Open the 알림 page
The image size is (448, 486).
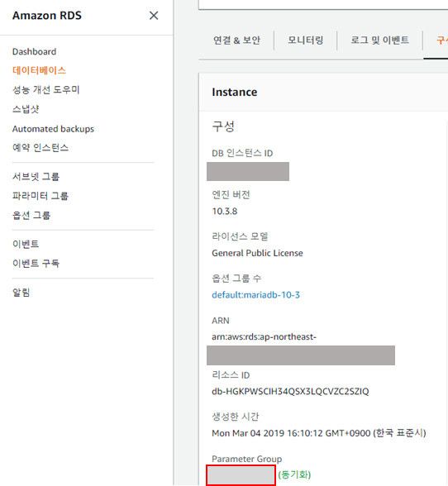coord(21,292)
